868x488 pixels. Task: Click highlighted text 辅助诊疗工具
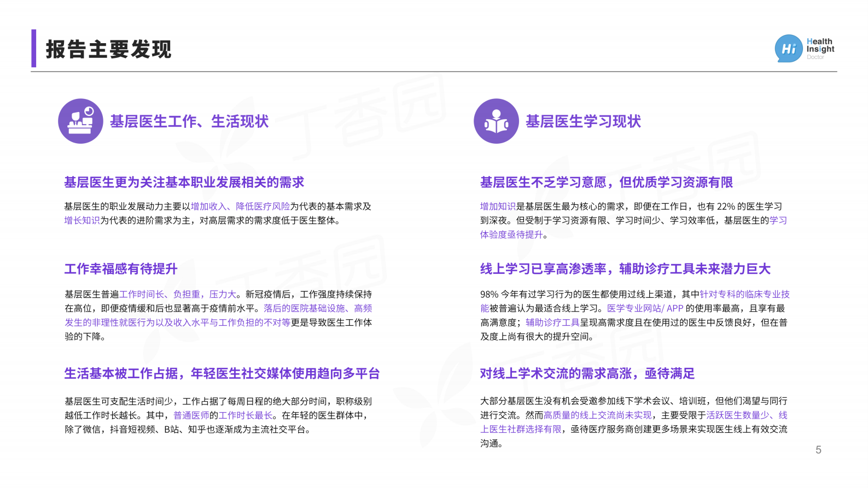point(552,323)
